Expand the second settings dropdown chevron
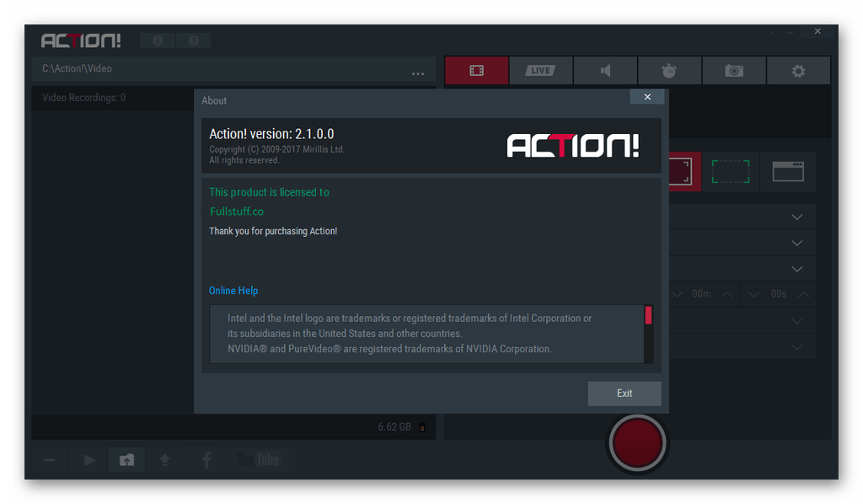Viewport: 863px width, 504px height. coord(796,243)
